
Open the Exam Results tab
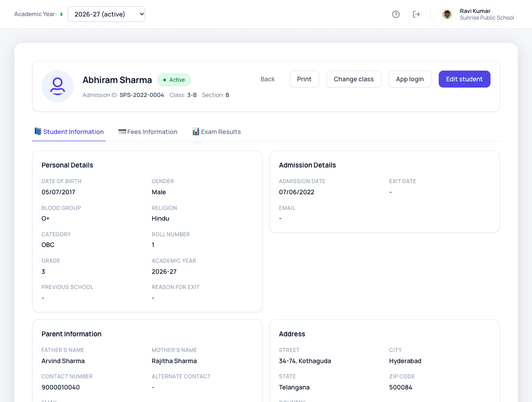click(216, 132)
